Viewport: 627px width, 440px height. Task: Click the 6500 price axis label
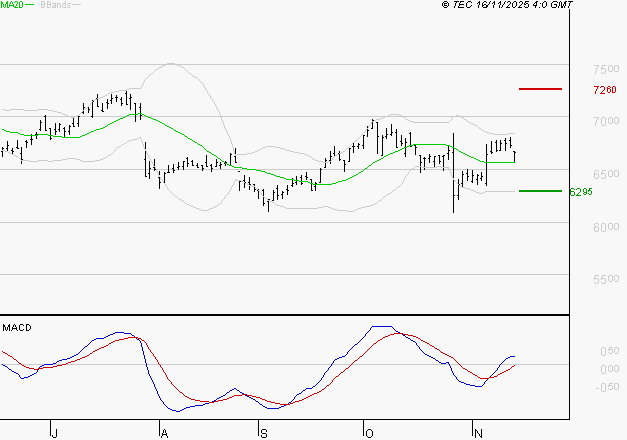pos(606,174)
